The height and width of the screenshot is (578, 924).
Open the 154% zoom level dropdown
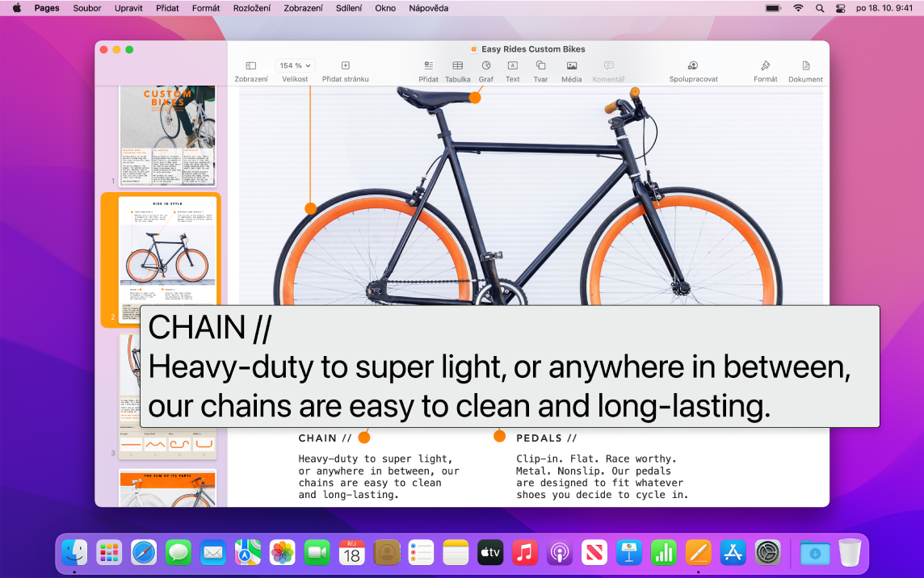293,65
